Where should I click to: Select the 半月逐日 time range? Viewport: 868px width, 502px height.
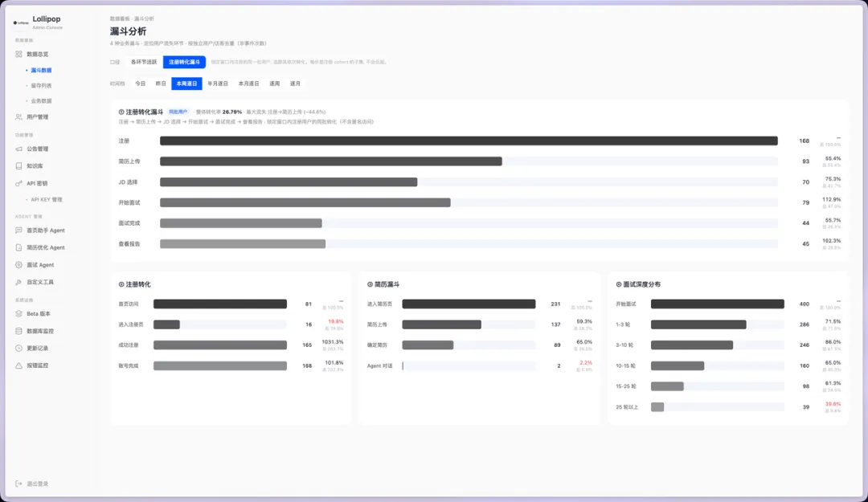pyautogui.click(x=218, y=84)
